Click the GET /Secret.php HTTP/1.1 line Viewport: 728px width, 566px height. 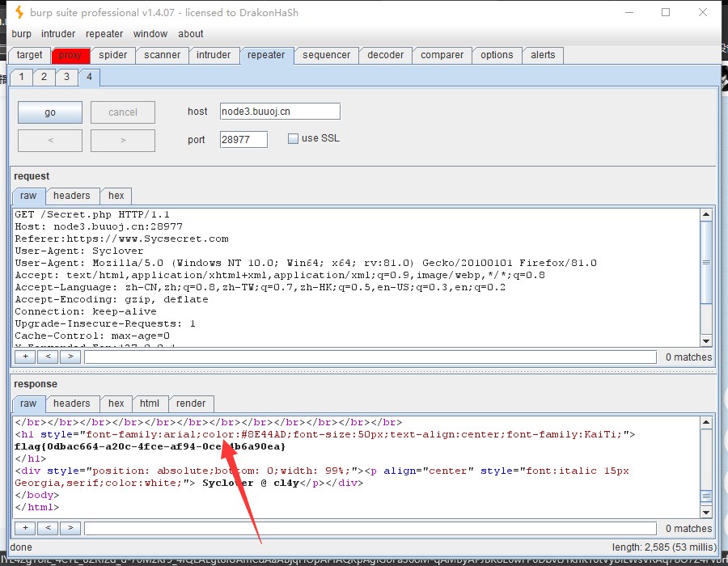pyautogui.click(x=92, y=214)
